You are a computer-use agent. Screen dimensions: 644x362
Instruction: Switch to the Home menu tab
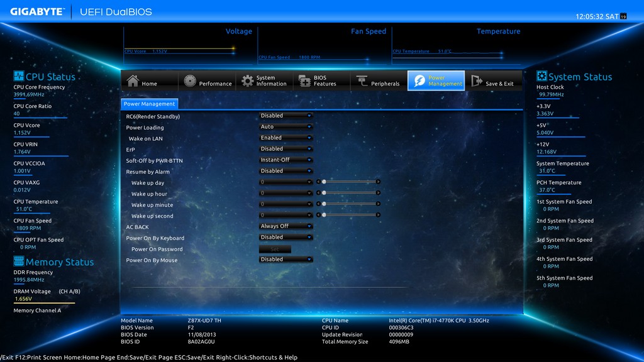(150, 80)
